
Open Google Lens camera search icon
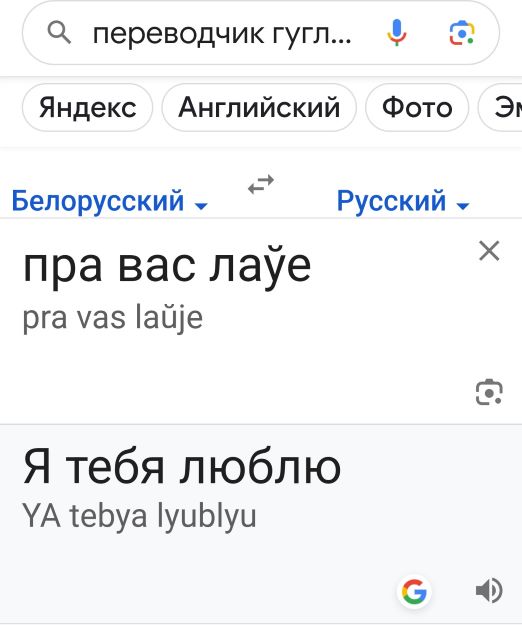(x=462, y=33)
